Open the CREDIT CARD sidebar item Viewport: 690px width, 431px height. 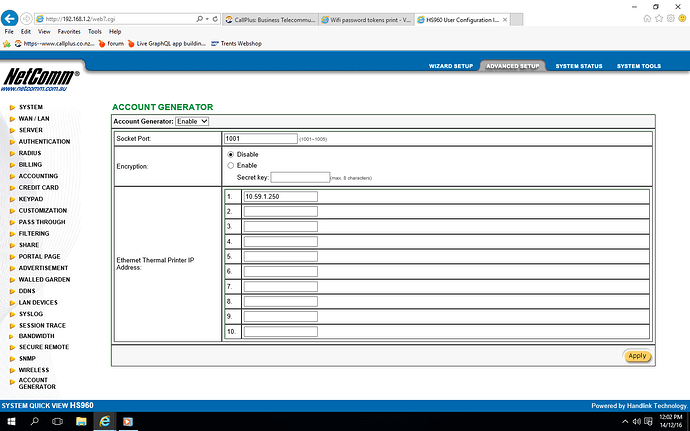[x=39, y=187]
